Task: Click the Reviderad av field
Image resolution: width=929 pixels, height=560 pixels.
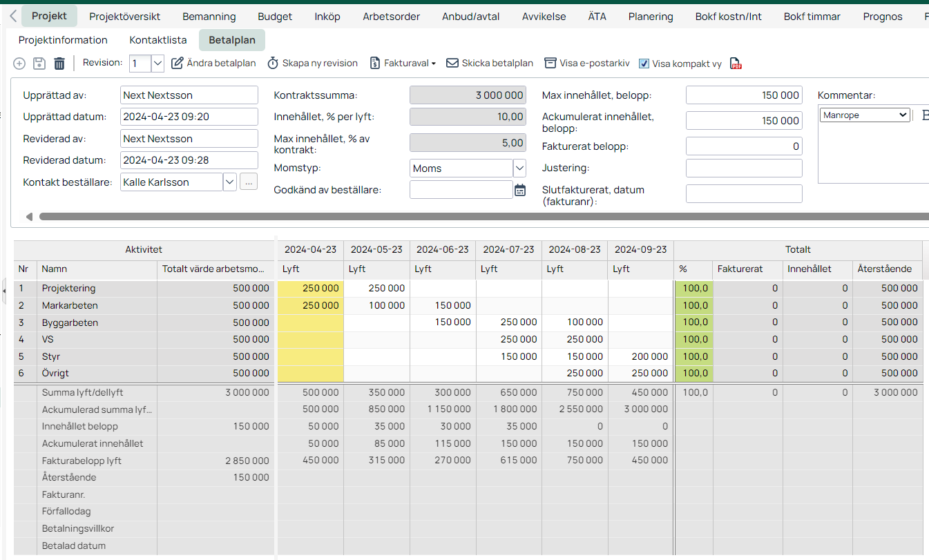Action: point(189,139)
